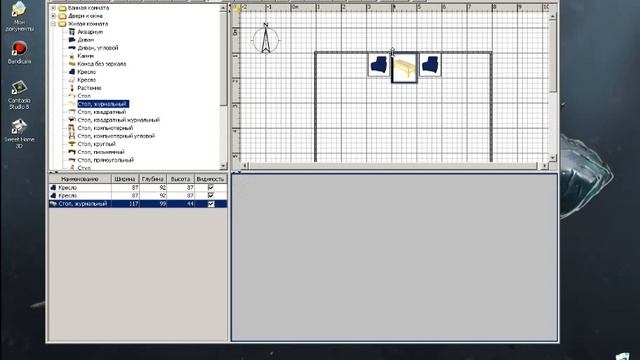Click the plain Стол catalog entry

pos(84,96)
